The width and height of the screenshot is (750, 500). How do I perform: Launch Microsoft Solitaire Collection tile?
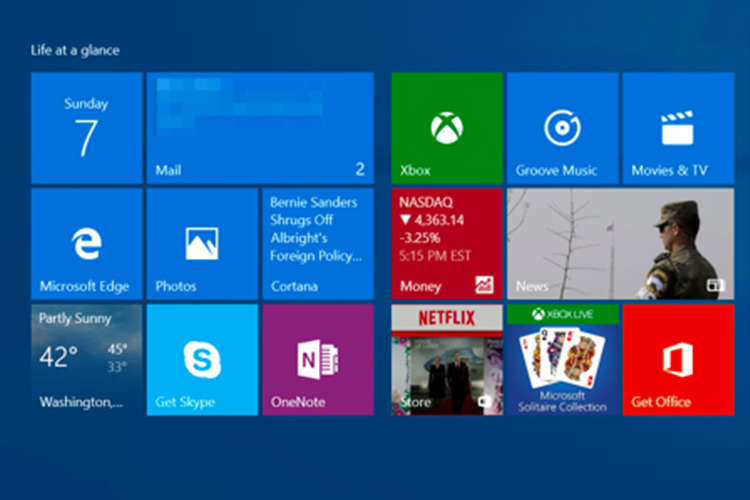tap(563, 360)
